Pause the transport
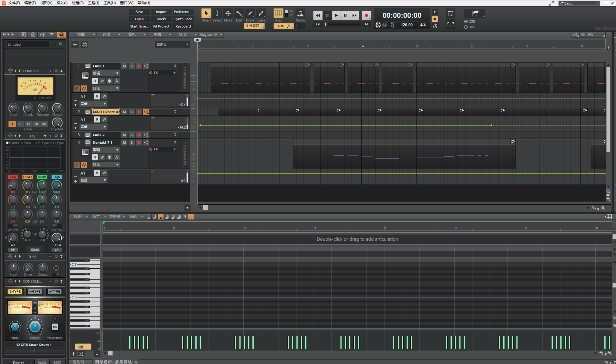The image size is (616, 364). tap(345, 15)
